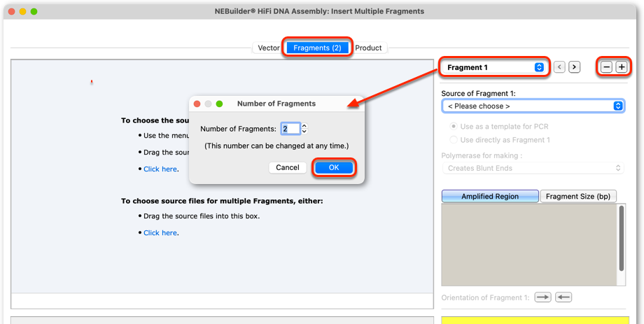644x324 pixels.
Task: Close the Number of Fragments dialog
Action: (x=197, y=104)
